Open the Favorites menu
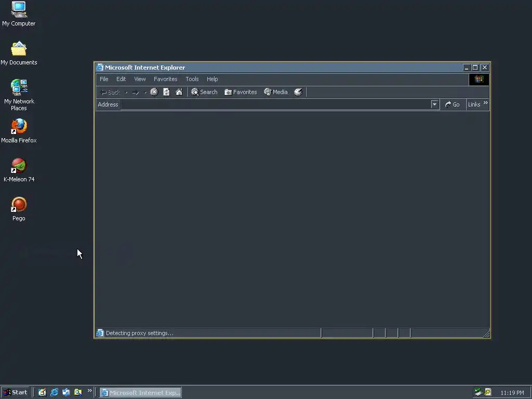The width and height of the screenshot is (532, 399). click(x=166, y=79)
